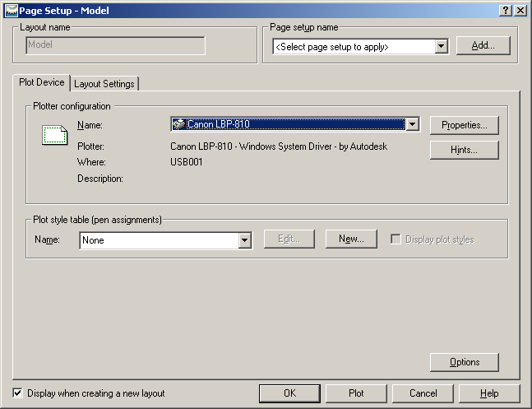Click the Select page setup to apply text
The height and width of the screenshot is (409, 532).
point(332,47)
